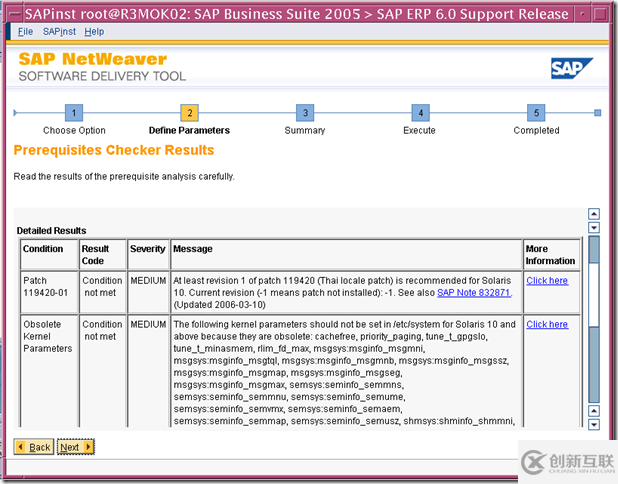Click MEDIUM severity in Obsolete Kernel row
Image resolution: width=618 pixels, height=484 pixels.
click(148, 324)
